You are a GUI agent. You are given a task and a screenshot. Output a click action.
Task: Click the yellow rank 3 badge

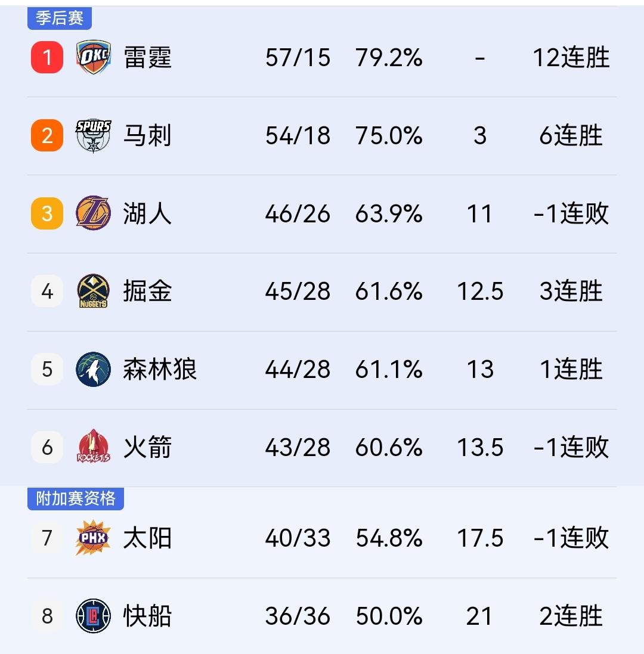pyautogui.click(x=46, y=213)
